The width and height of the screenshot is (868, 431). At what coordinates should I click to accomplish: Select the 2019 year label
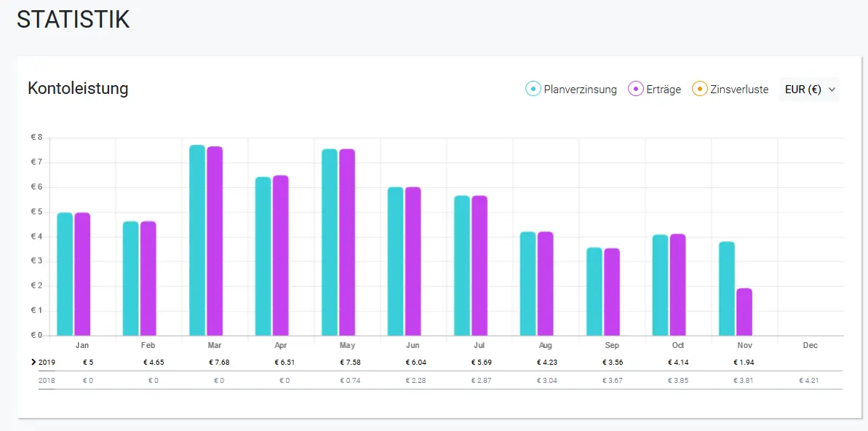tap(47, 363)
